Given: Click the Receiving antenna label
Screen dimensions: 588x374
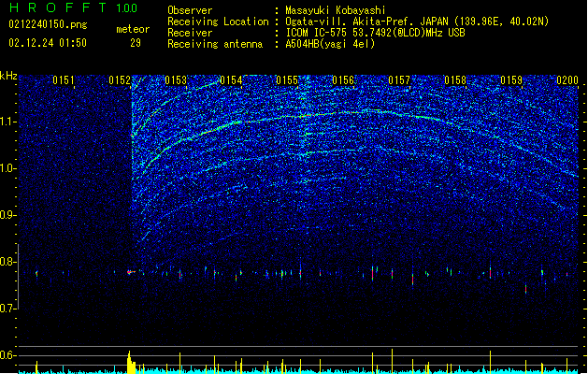Looking at the screenshot, I should [215, 44].
